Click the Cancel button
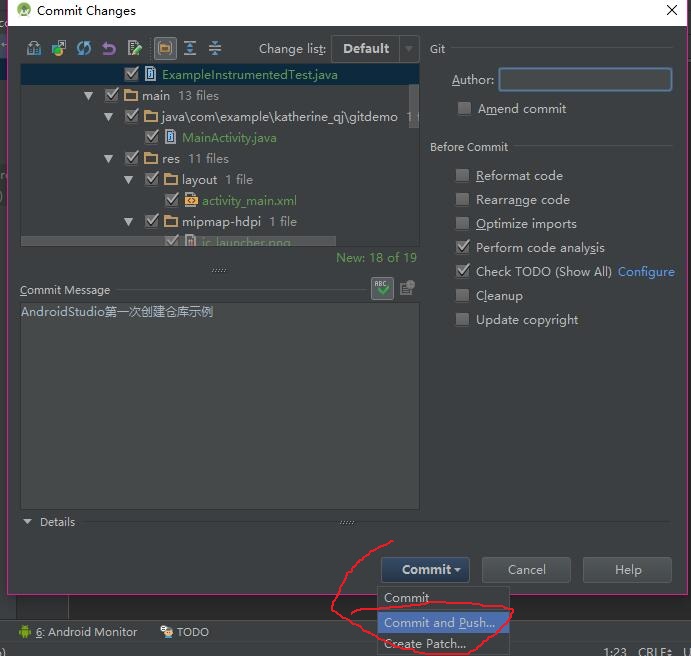This screenshot has height=656, width=691. [527, 570]
